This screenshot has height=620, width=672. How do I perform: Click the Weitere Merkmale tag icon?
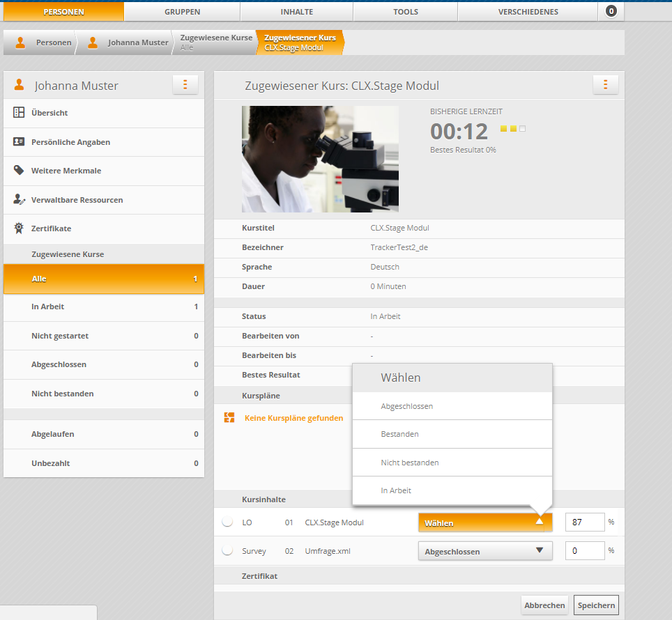pyautogui.click(x=19, y=171)
